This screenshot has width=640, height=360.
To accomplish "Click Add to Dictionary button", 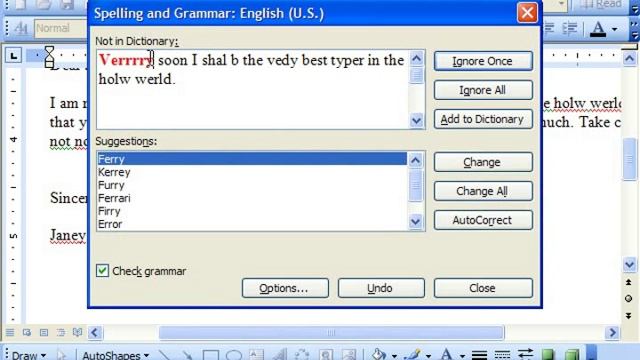I will [x=483, y=119].
